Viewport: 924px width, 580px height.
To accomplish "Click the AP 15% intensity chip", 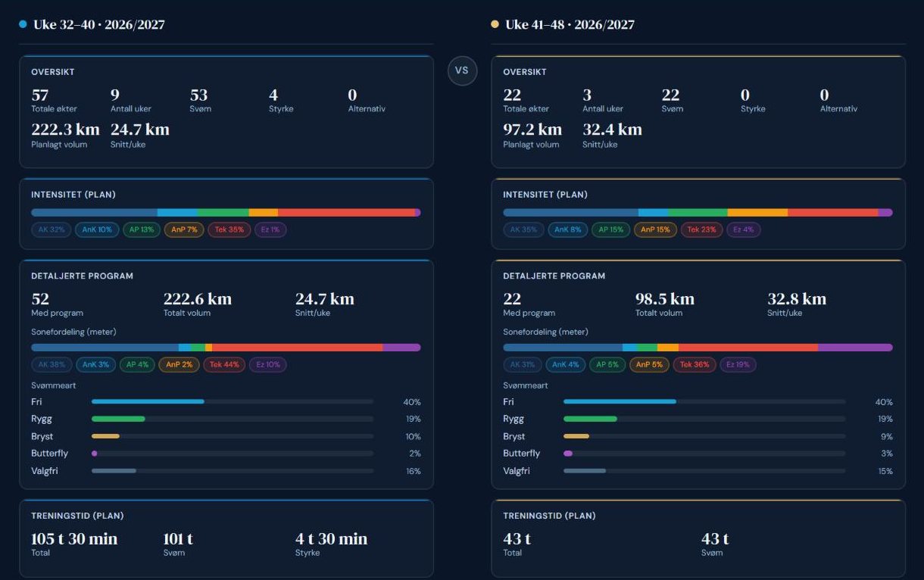I will pyautogui.click(x=610, y=229).
